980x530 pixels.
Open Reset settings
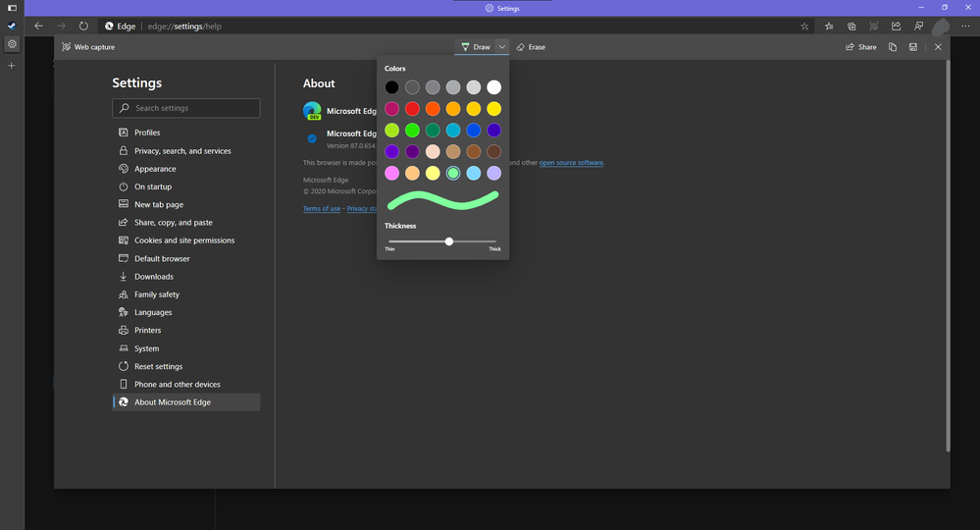click(186, 366)
